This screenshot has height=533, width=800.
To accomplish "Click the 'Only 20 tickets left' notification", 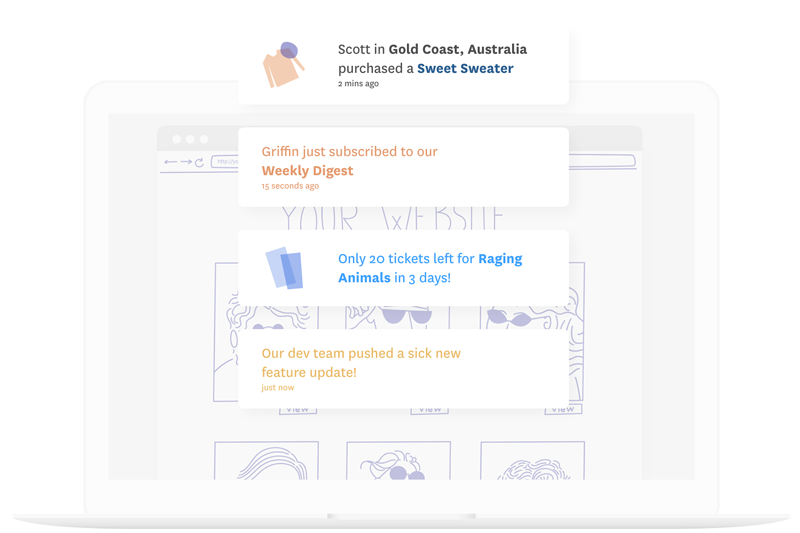I will [x=403, y=268].
